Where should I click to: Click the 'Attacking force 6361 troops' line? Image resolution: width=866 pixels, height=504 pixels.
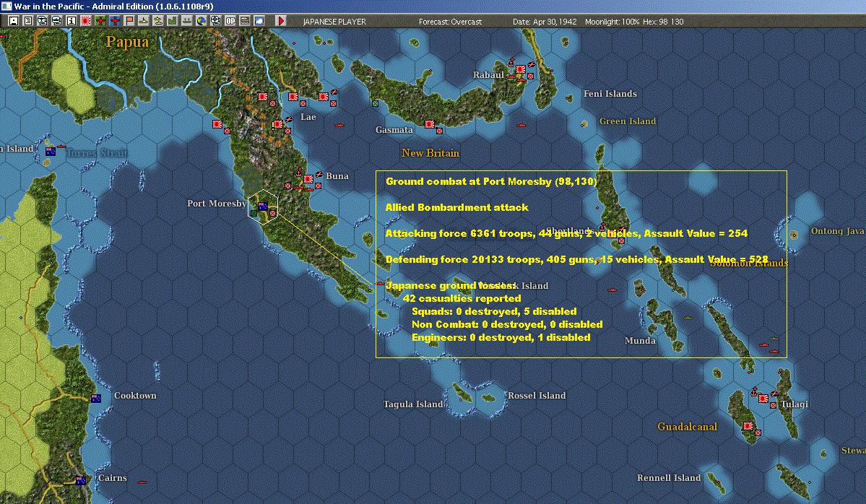[567, 233]
